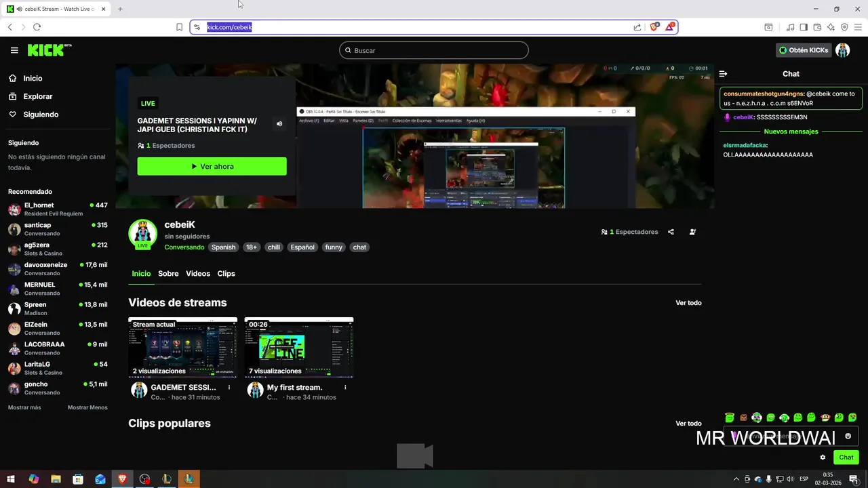Click the chill tag
Screen dimensions: 868x488
(x=274, y=247)
